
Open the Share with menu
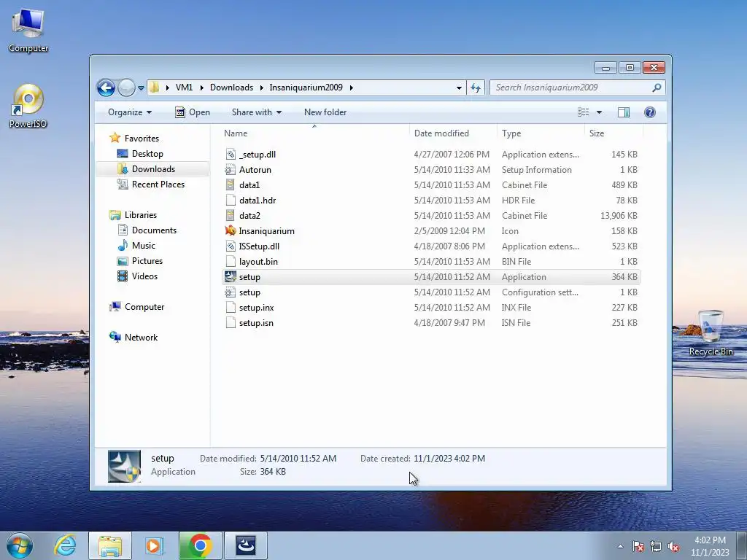[x=256, y=112]
